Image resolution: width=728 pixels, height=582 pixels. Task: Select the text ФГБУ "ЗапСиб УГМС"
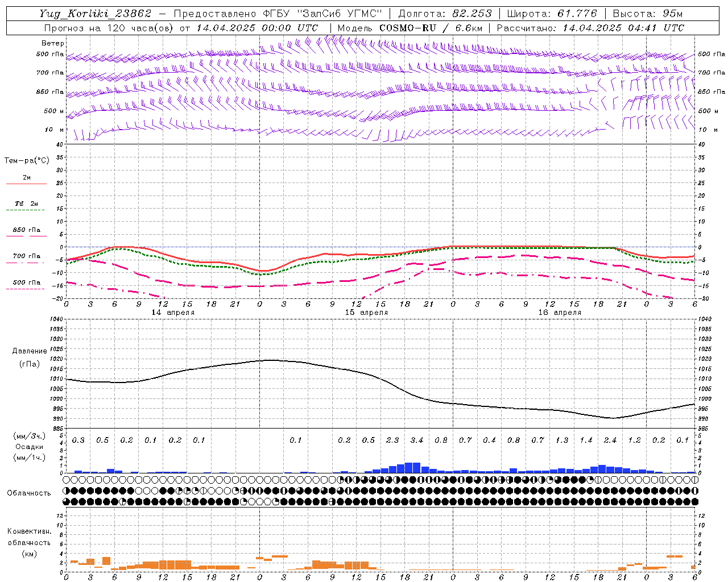click(322, 14)
